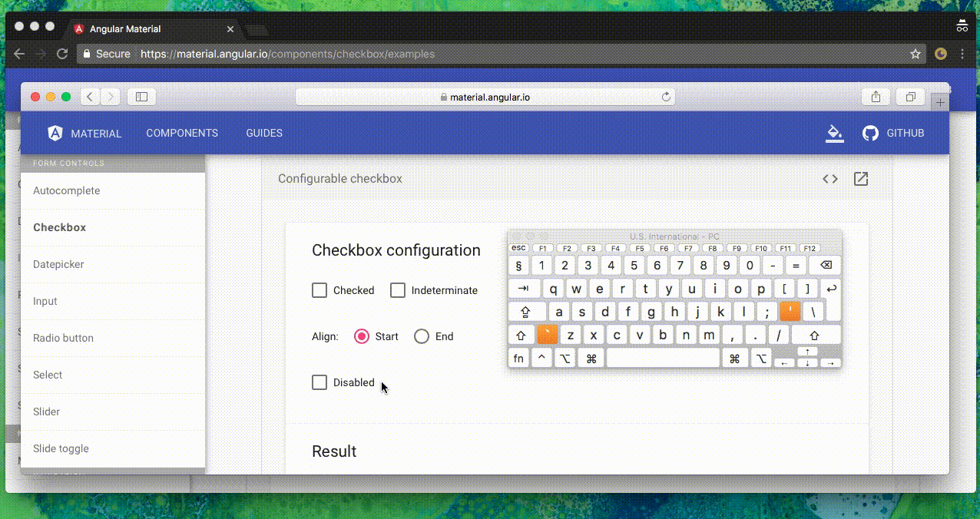The image size is (980, 519).
Task: Click caps lock key on keyboard viewer
Action: click(x=527, y=312)
